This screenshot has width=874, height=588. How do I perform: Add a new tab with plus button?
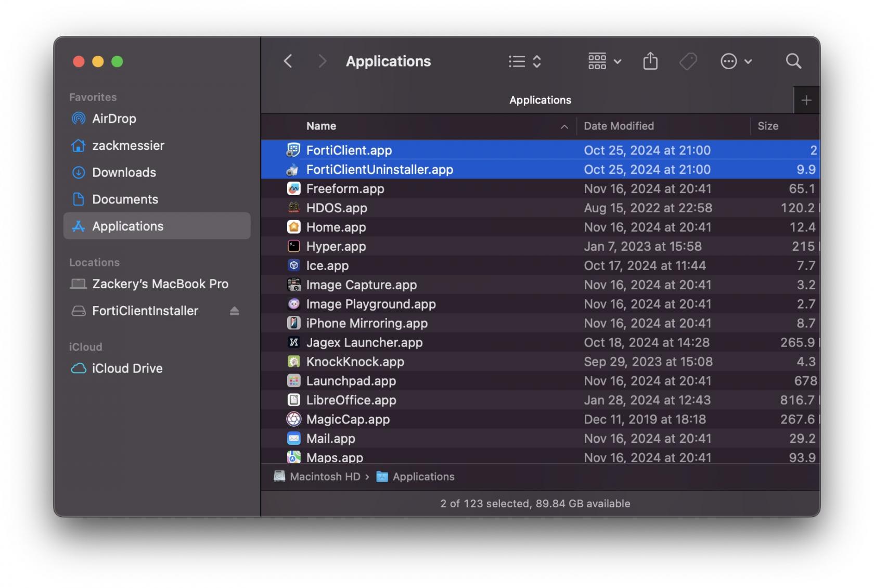point(806,100)
